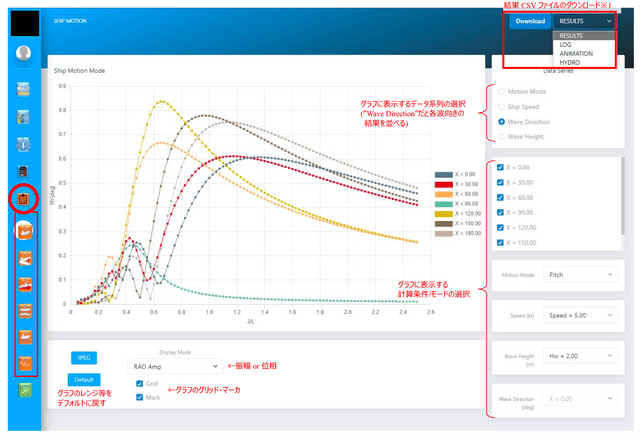Uncheck the X = 30.00 checkbox
The image size is (640, 434).
[500, 183]
